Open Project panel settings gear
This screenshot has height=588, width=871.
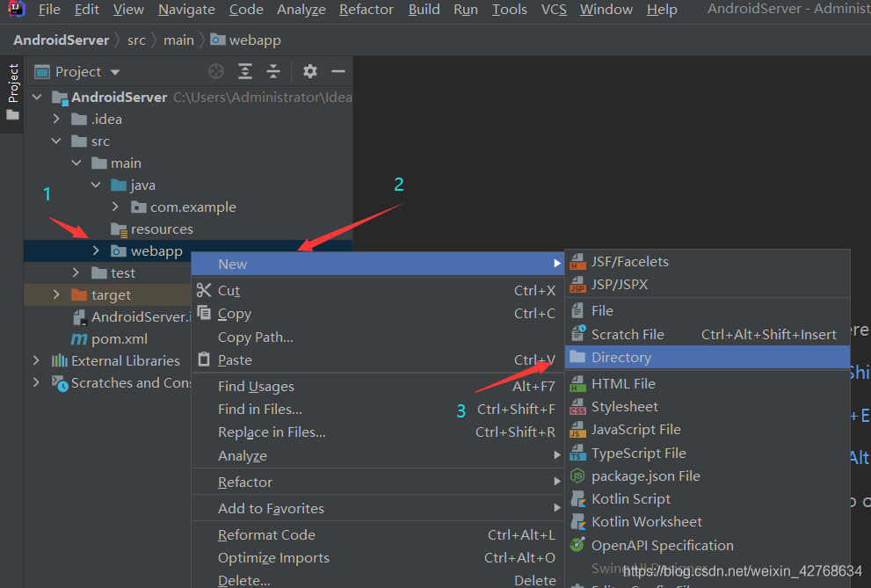point(309,71)
